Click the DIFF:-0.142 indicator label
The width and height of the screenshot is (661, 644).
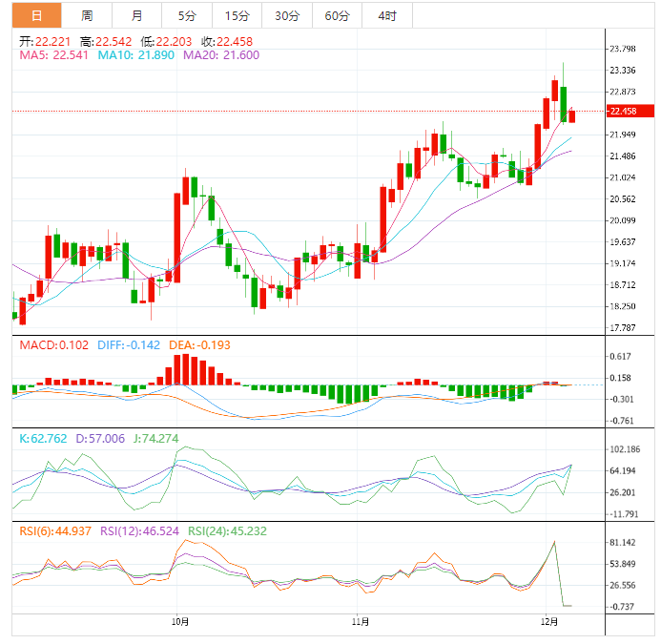click(129, 345)
